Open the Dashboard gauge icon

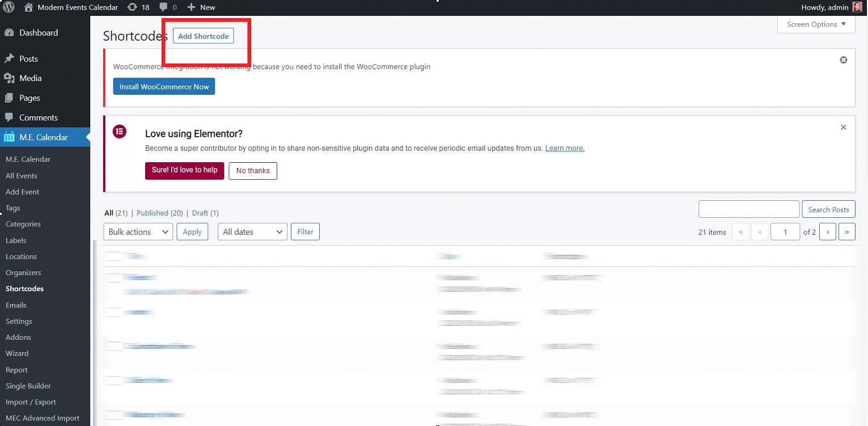pos(9,33)
